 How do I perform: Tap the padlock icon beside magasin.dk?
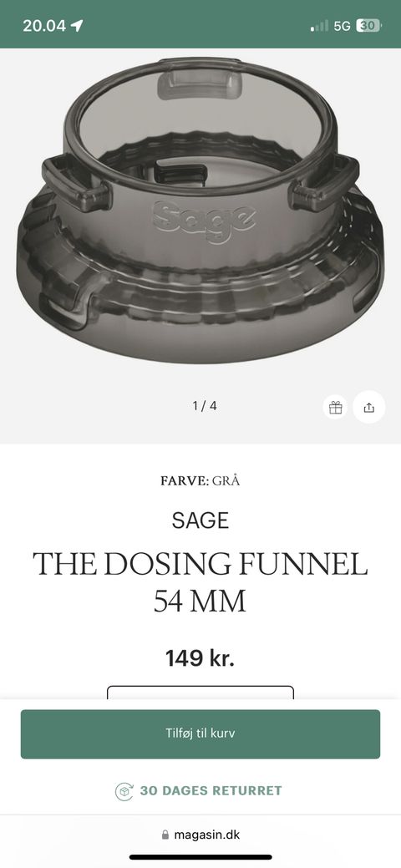(165, 835)
